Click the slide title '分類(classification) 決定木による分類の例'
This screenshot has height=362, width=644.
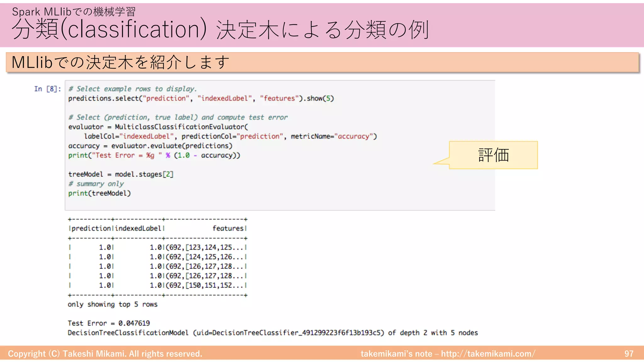(220, 30)
